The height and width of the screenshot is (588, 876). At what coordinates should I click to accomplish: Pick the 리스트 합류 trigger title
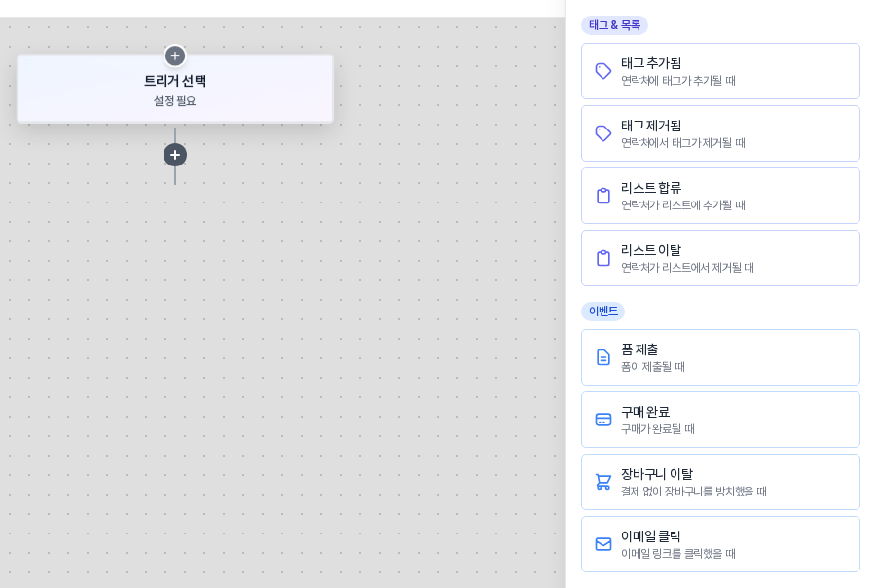click(651, 188)
